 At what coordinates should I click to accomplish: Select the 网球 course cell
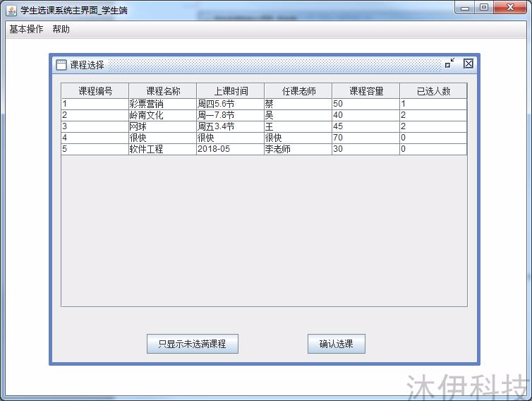click(x=162, y=126)
